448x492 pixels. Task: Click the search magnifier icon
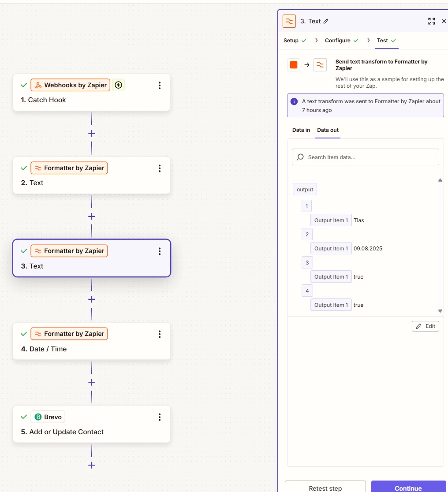point(300,157)
